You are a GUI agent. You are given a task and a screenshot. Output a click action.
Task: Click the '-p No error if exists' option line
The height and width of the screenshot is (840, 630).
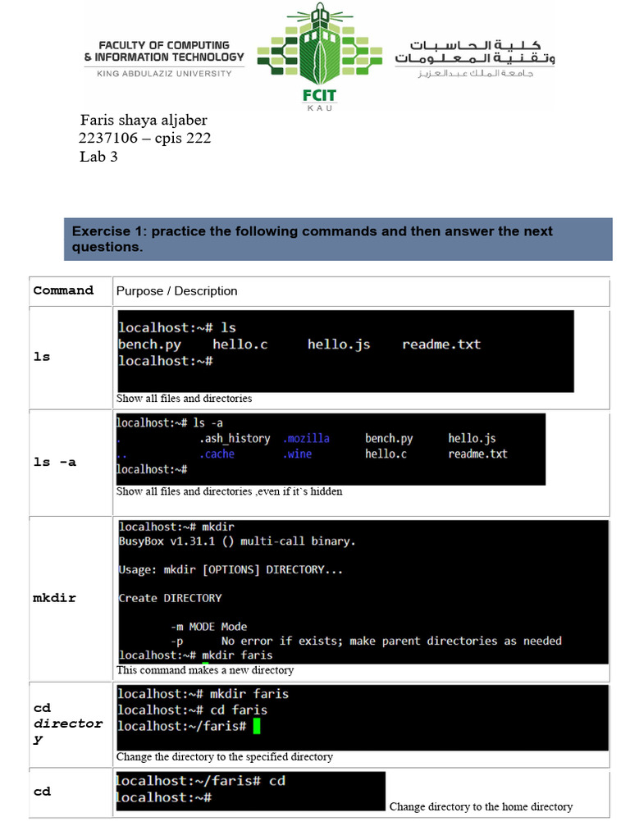367,641
